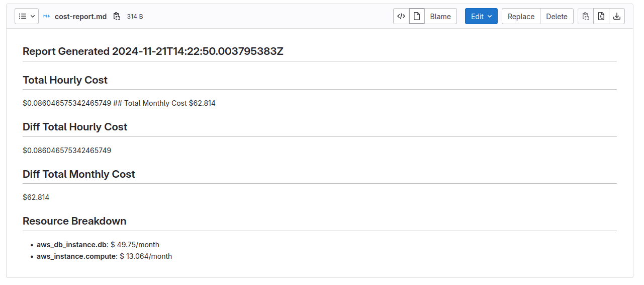Viewport: 644px width, 285px height.
Task: Click the markdown file type icon
Action: tap(47, 17)
